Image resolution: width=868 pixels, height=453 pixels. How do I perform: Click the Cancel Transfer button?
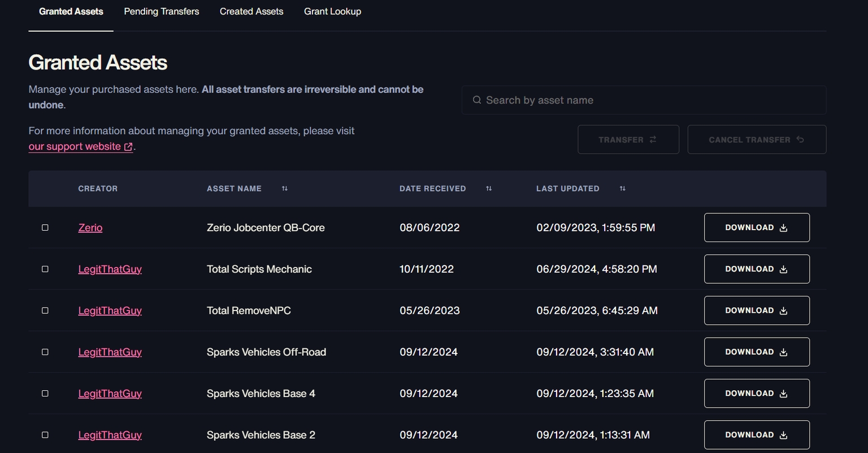tap(757, 139)
